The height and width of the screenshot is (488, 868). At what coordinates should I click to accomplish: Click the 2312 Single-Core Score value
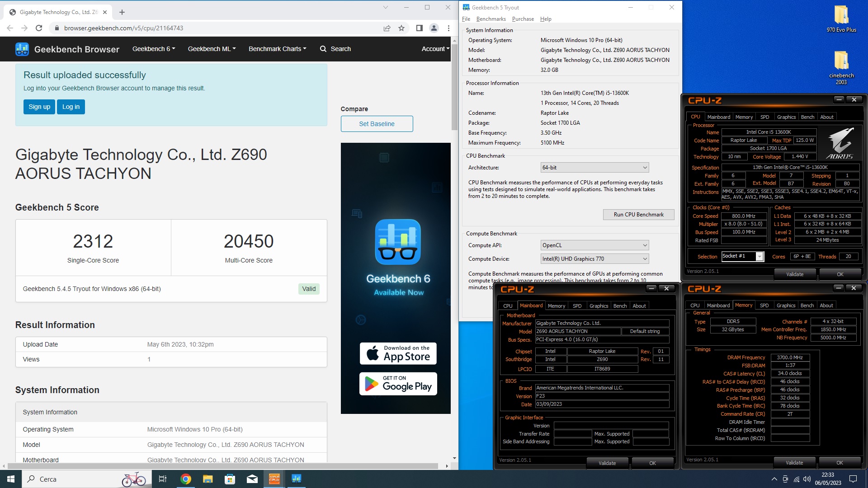tap(93, 241)
